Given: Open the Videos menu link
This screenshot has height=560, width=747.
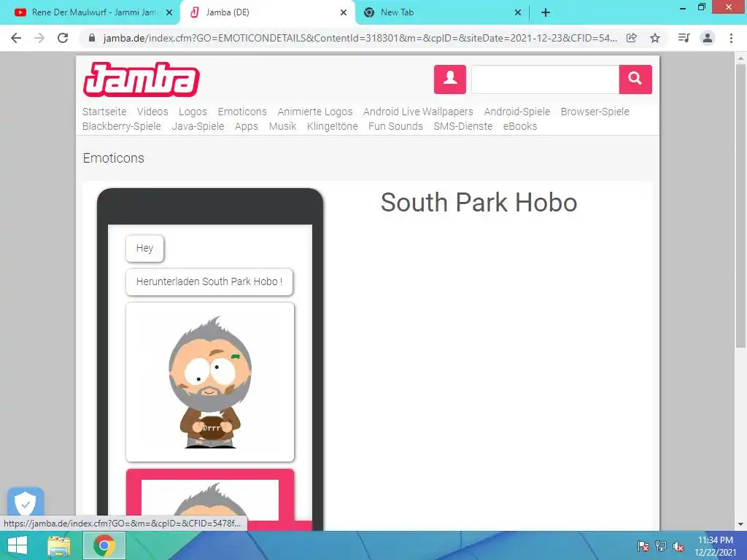Looking at the screenshot, I should [x=152, y=112].
